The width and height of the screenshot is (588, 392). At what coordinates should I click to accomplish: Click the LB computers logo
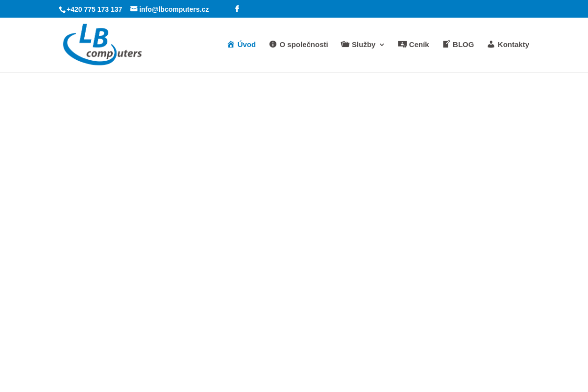click(102, 45)
